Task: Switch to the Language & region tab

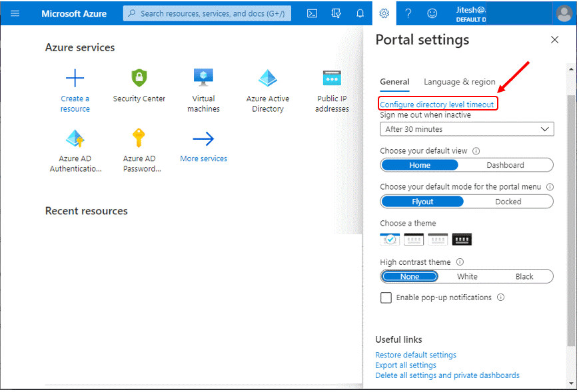Action: (460, 83)
